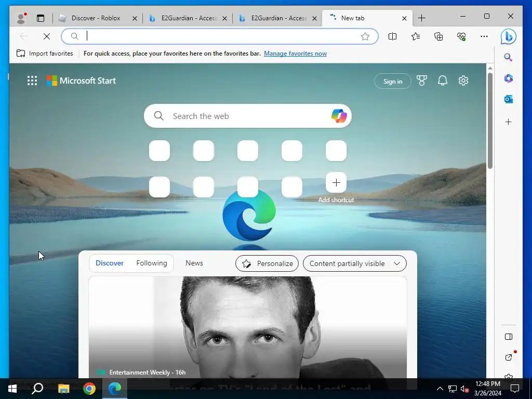Toggle sidebar auto-hide icon
The image size is (532, 399).
508,337
